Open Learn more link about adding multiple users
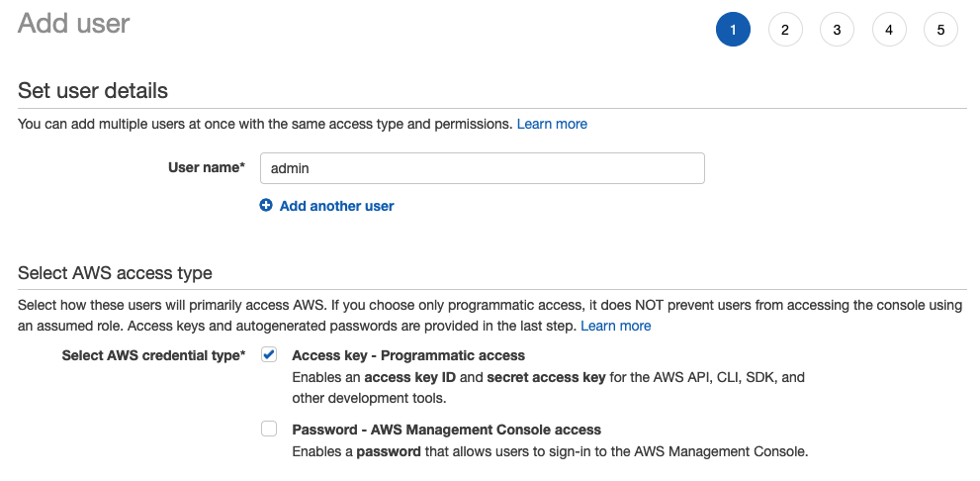The height and width of the screenshot is (481, 980). (x=552, y=124)
